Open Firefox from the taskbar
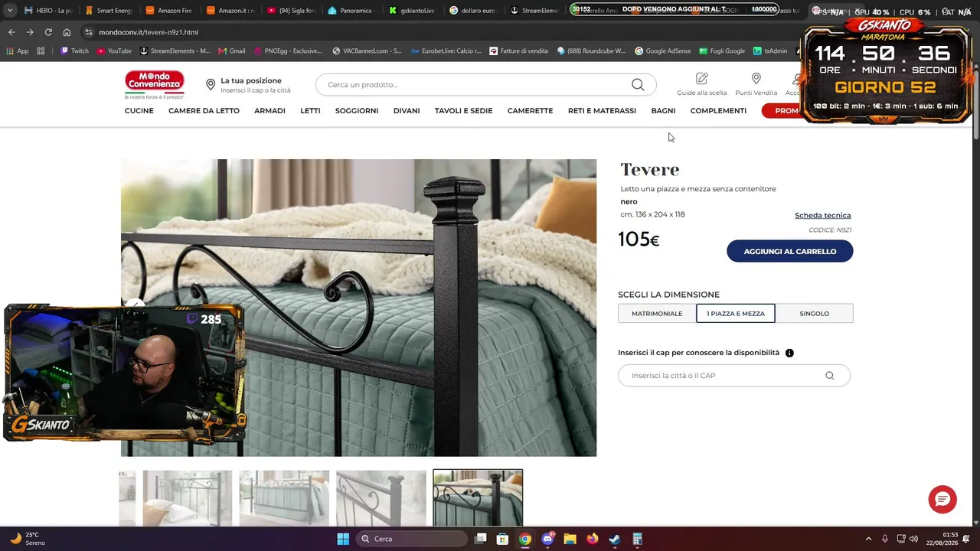This screenshot has width=980, height=551. pyautogui.click(x=592, y=539)
